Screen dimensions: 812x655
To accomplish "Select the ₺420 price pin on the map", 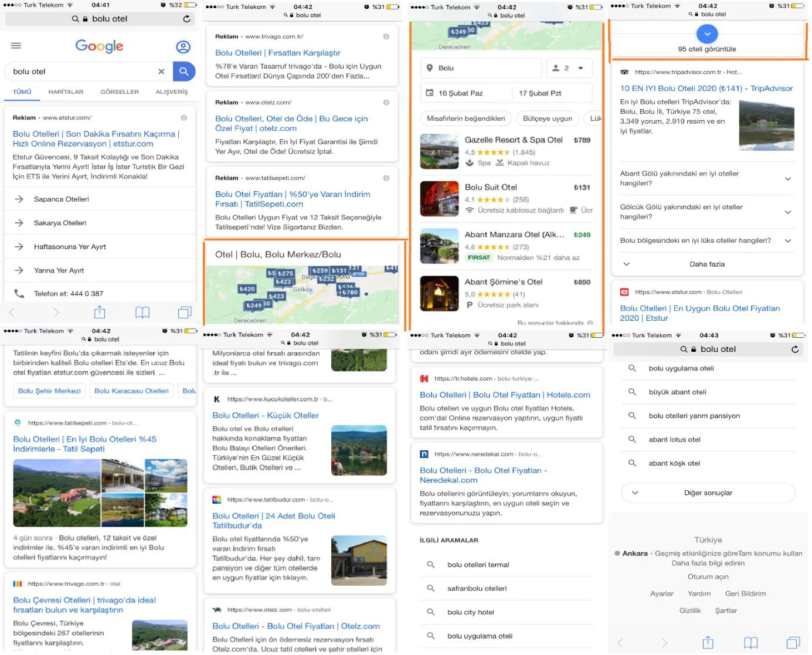I will click(247, 289).
